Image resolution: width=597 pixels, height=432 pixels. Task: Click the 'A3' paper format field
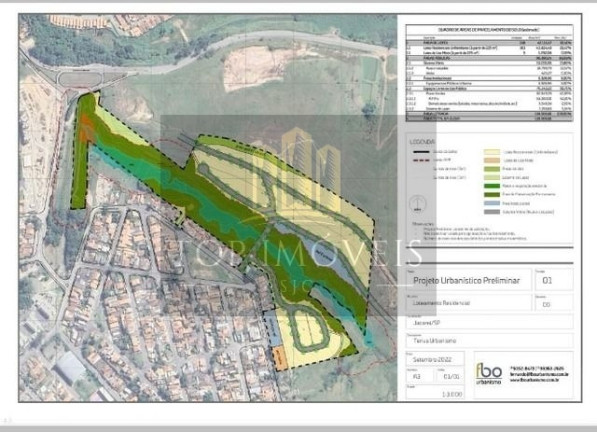pos(419,376)
